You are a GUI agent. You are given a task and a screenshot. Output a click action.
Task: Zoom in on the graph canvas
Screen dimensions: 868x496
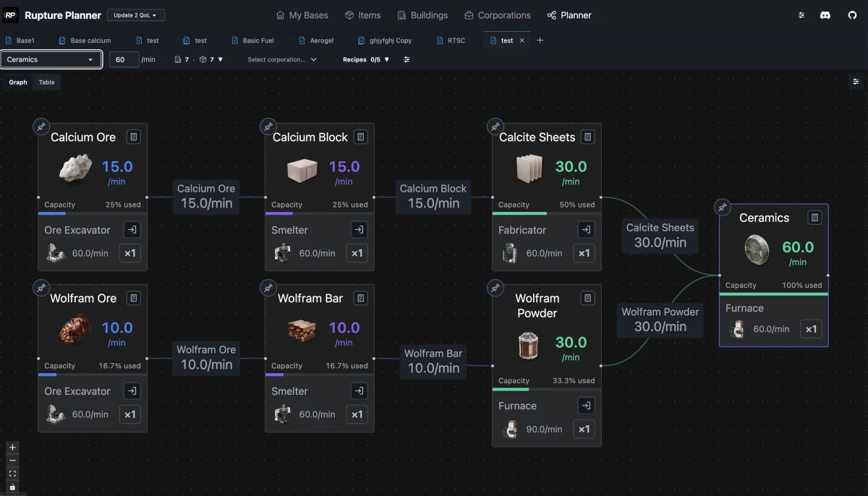point(12,448)
